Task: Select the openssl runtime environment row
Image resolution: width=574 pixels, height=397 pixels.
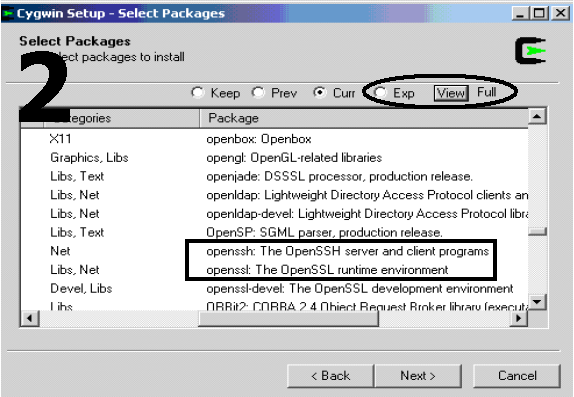Action: point(275,270)
